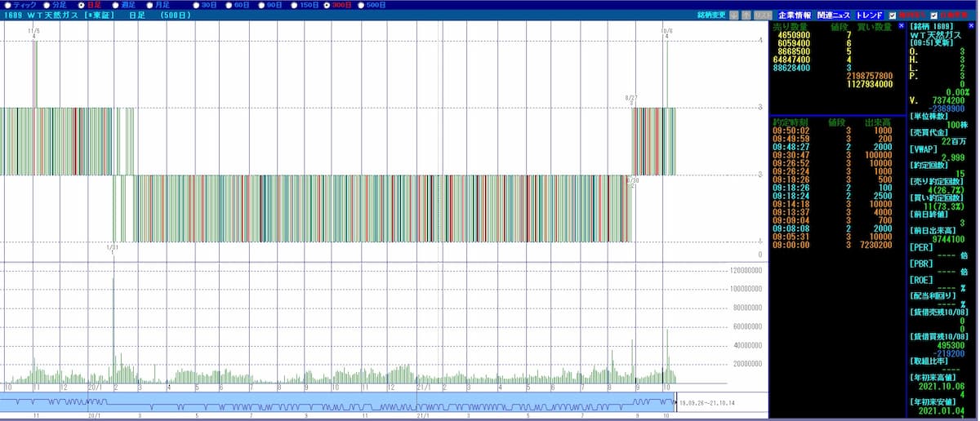Toggle the checkbox right after トレンド
980x421 pixels.
893,16
